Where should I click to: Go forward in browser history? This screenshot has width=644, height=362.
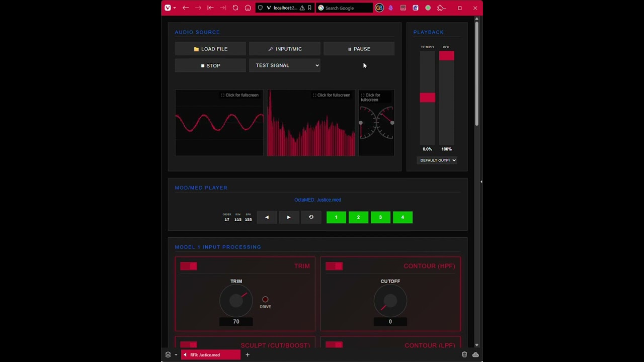click(x=198, y=8)
